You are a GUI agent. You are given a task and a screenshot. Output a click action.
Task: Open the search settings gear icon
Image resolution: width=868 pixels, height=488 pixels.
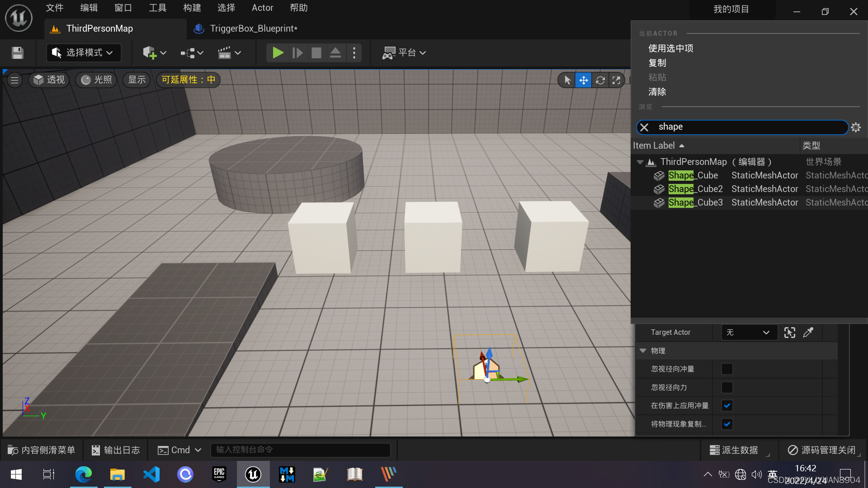point(856,127)
